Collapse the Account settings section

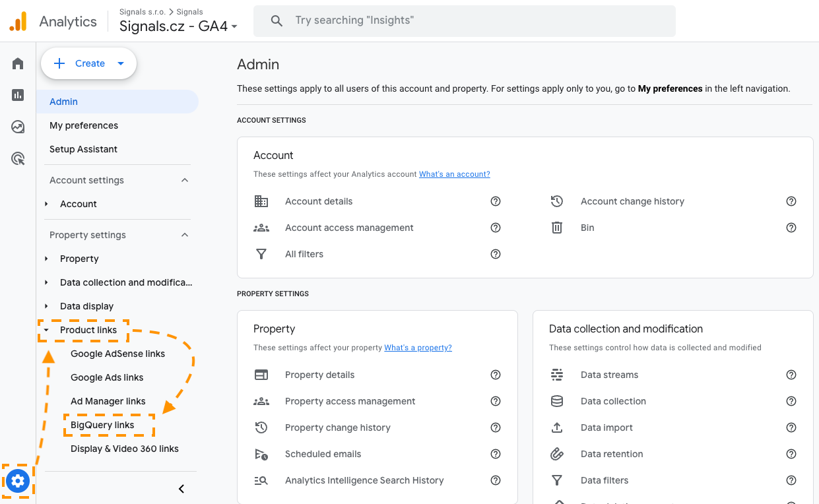coord(185,180)
